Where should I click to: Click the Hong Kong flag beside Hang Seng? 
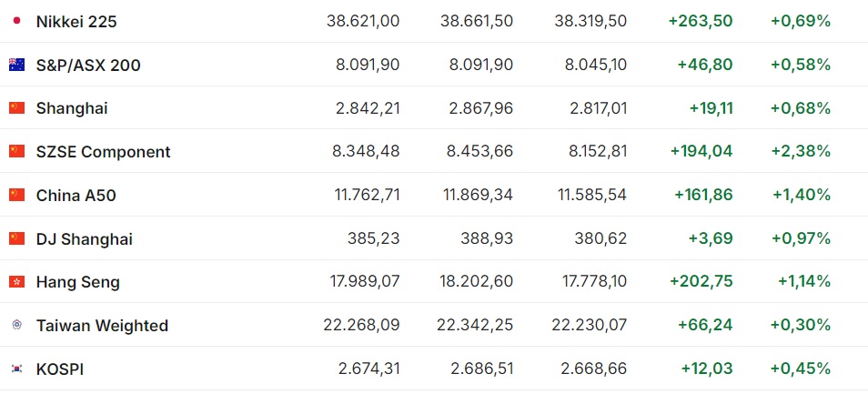[16, 282]
